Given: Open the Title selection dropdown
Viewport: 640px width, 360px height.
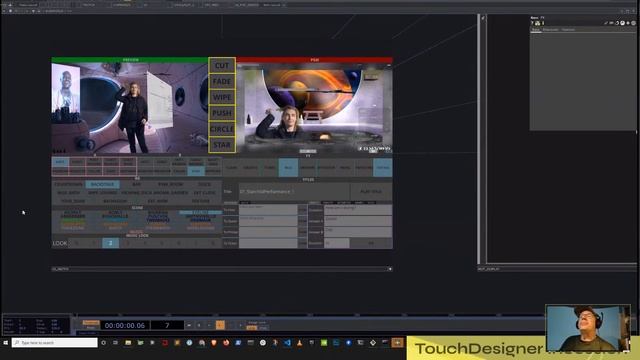Looking at the screenshot, I should coord(294,191).
